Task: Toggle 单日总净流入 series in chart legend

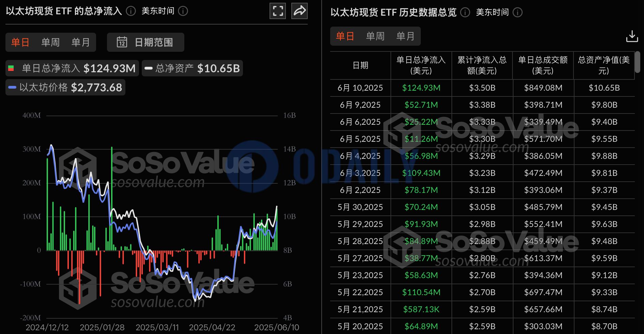Action: point(72,68)
